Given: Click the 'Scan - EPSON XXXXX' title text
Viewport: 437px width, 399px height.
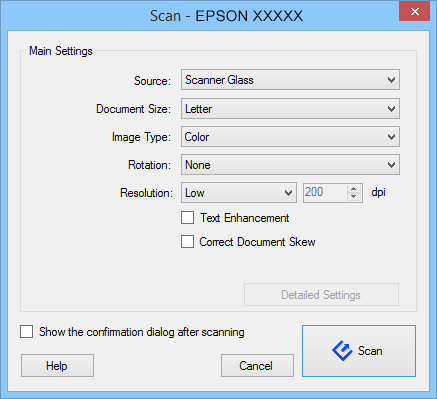Looking at the screenshot, I should tap(226, 16).
